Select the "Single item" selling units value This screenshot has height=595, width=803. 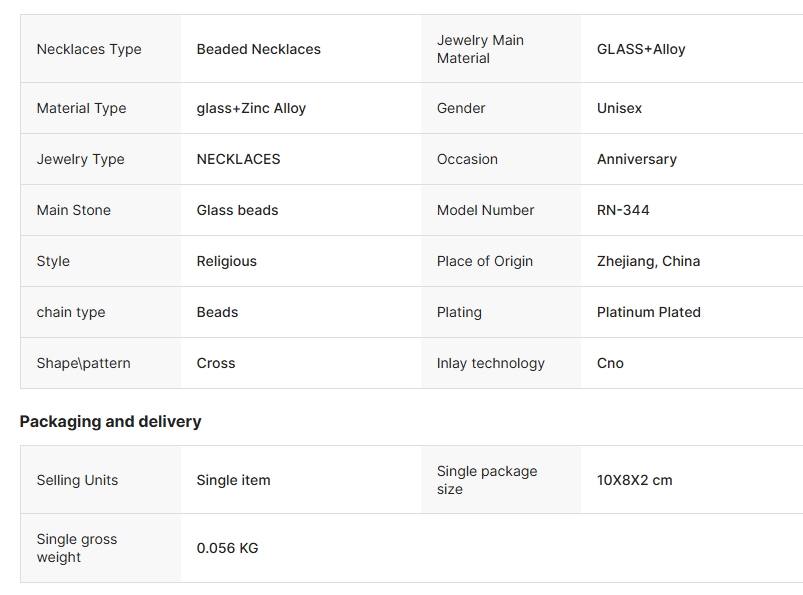coord(233,480)
